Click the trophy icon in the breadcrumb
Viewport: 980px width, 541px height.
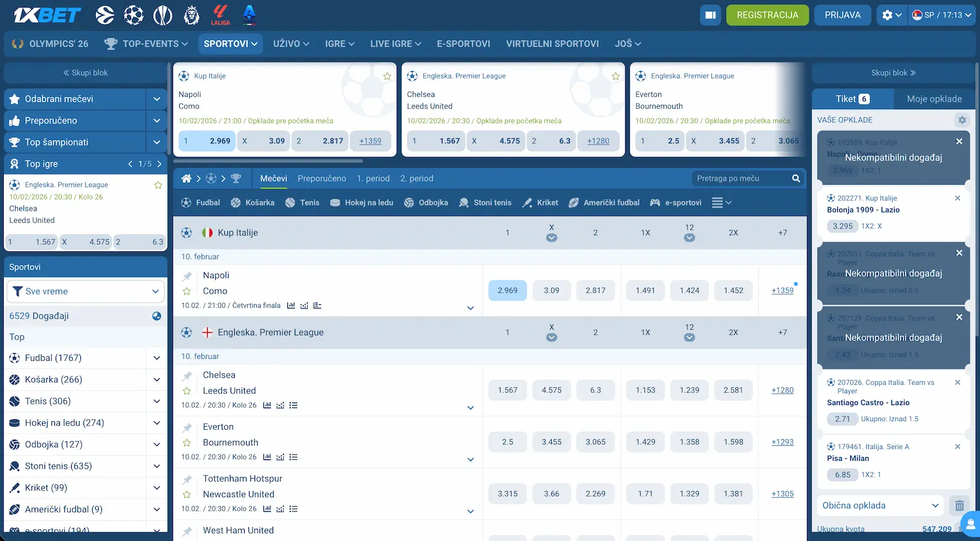pyautogui.click(x=236, y=178)
